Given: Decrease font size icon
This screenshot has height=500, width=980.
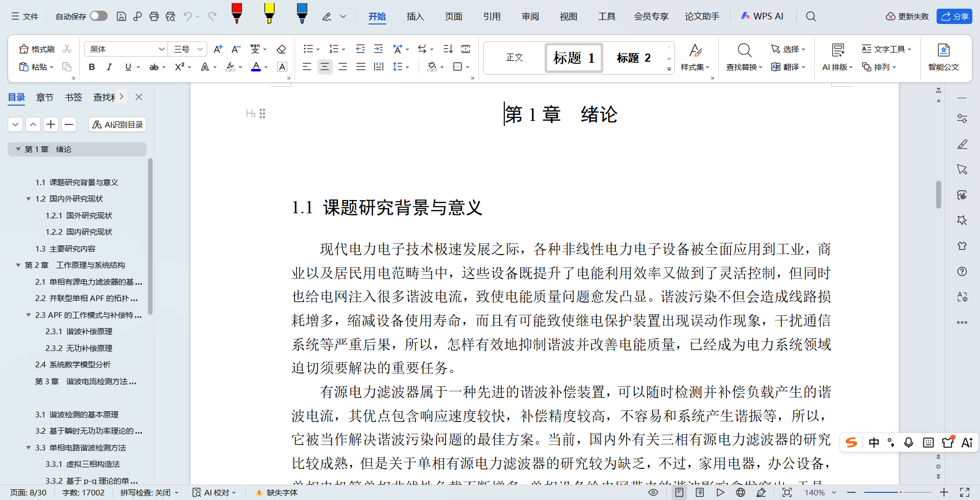Looking at the screenshot, I should click(x=236, y=49).
